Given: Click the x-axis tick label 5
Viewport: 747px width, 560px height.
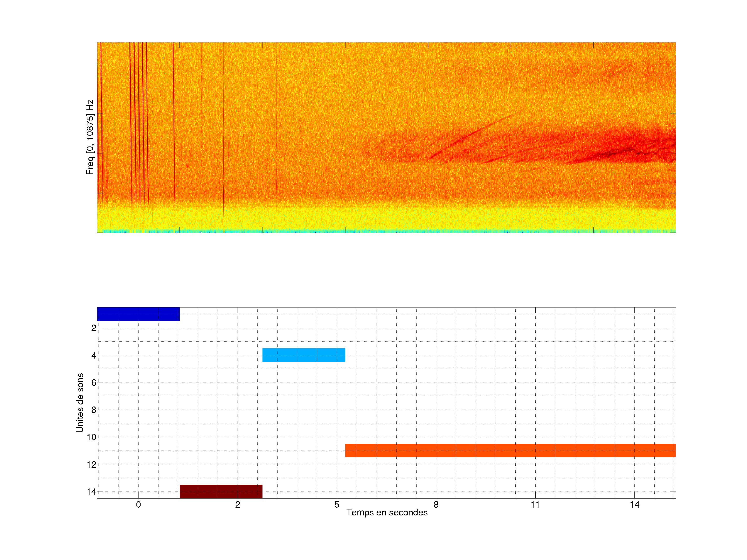Looking at the screenshot, I should pyautogui.click(x=337, y=505).
